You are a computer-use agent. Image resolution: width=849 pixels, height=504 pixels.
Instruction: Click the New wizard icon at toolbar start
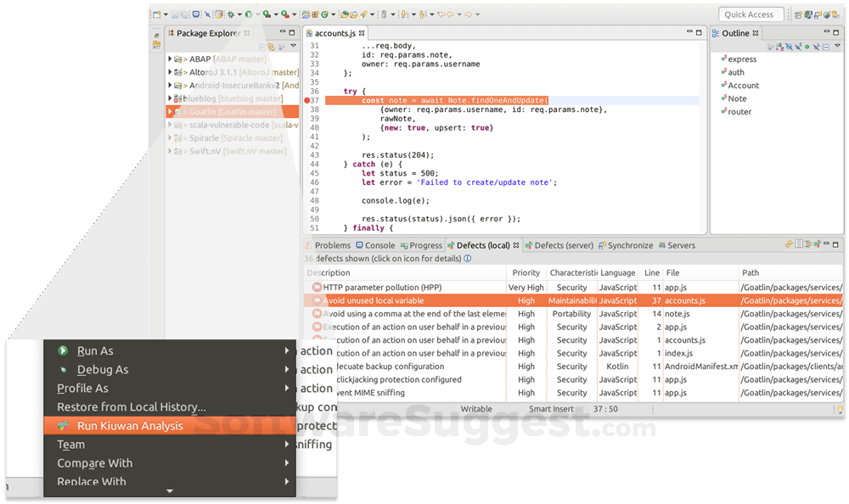click(157, 14)
